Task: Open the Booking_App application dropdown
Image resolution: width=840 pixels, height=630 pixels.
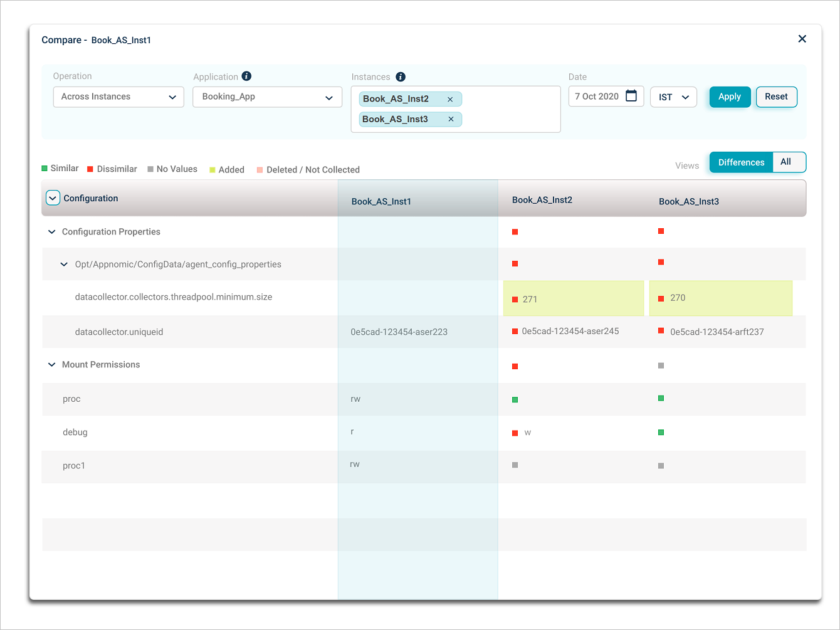Action: [267, 97]
